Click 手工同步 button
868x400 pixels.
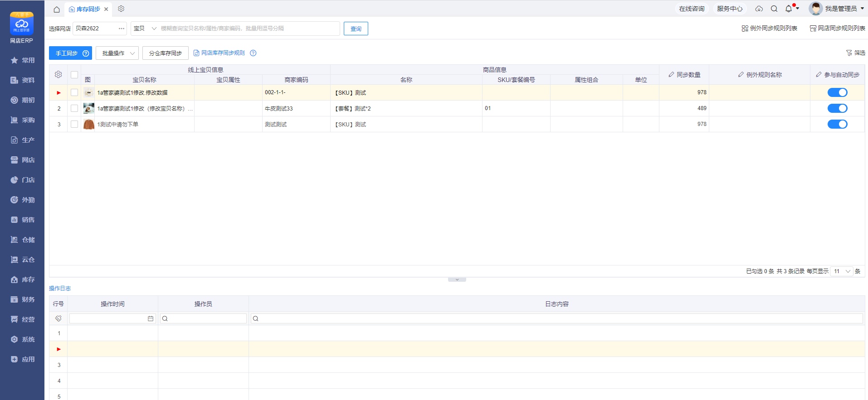pyautogui.click(x=70, y=53)
